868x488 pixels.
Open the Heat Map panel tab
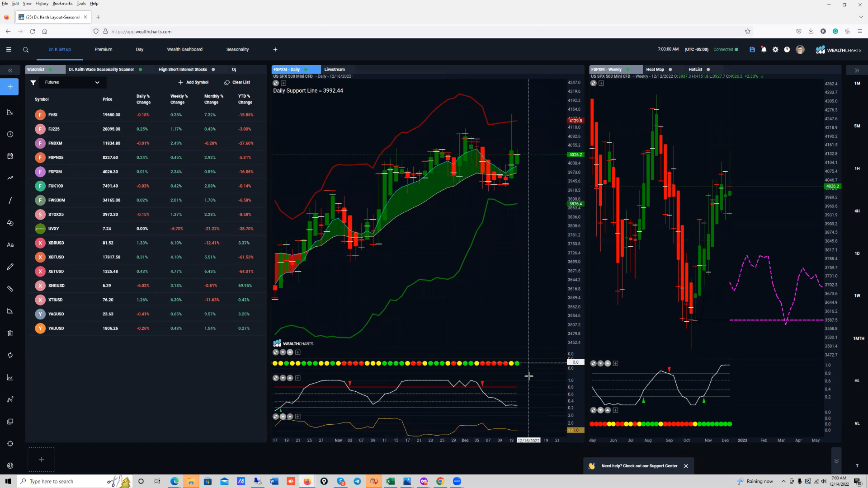(655, 70)
